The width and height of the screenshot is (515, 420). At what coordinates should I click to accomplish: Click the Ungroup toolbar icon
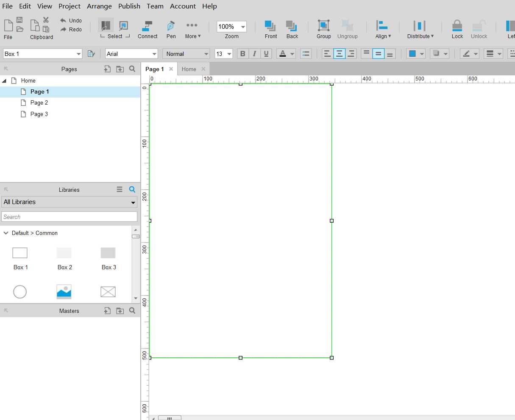pyautogui.click(x=348, y=29)
